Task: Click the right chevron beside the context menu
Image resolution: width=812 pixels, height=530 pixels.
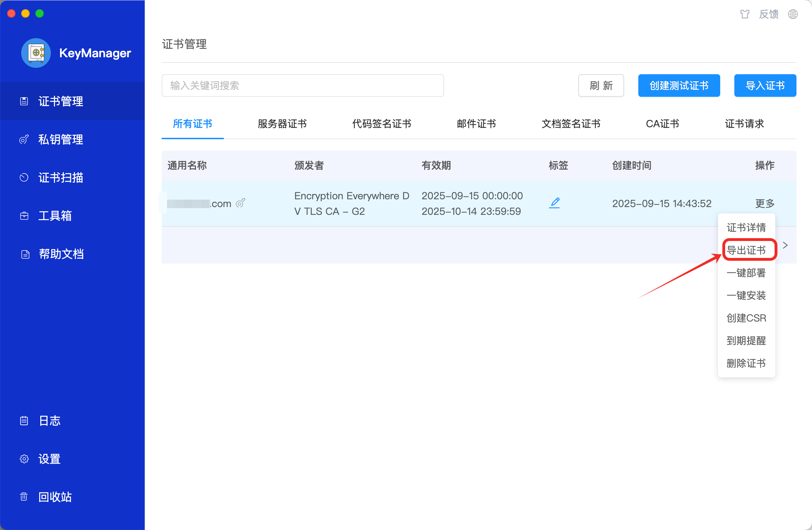Action: 786,245
